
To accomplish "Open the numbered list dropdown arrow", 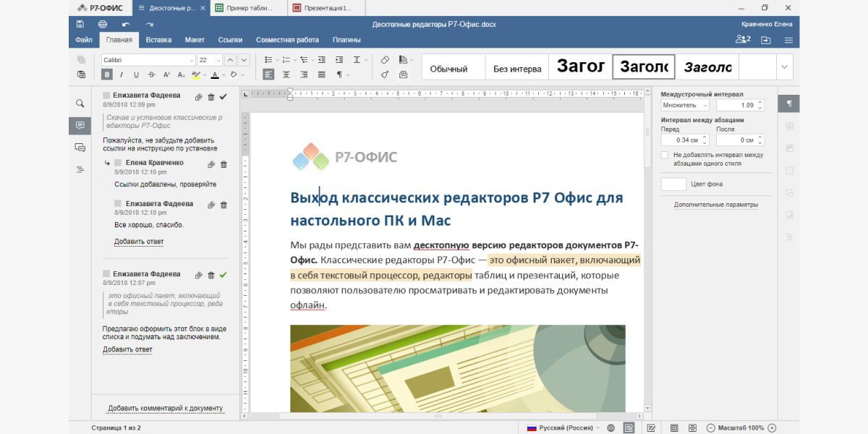I will [294, 60].
